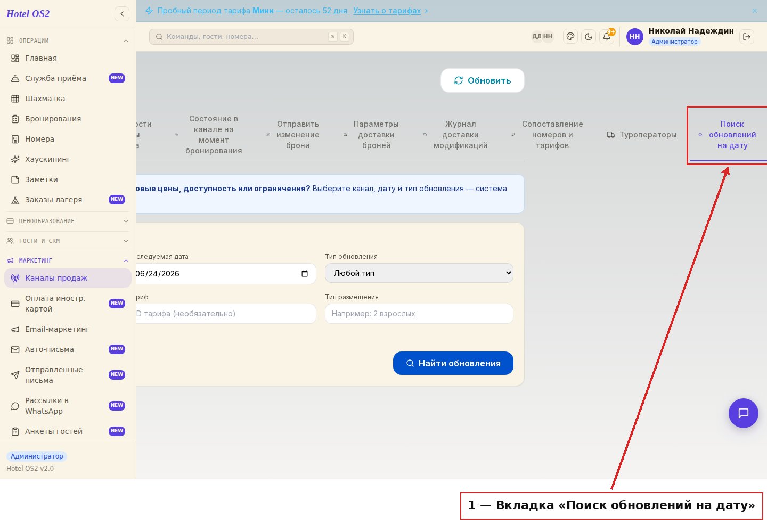Open Анкеты гостей in the sidebar

[x=68, y=431]
